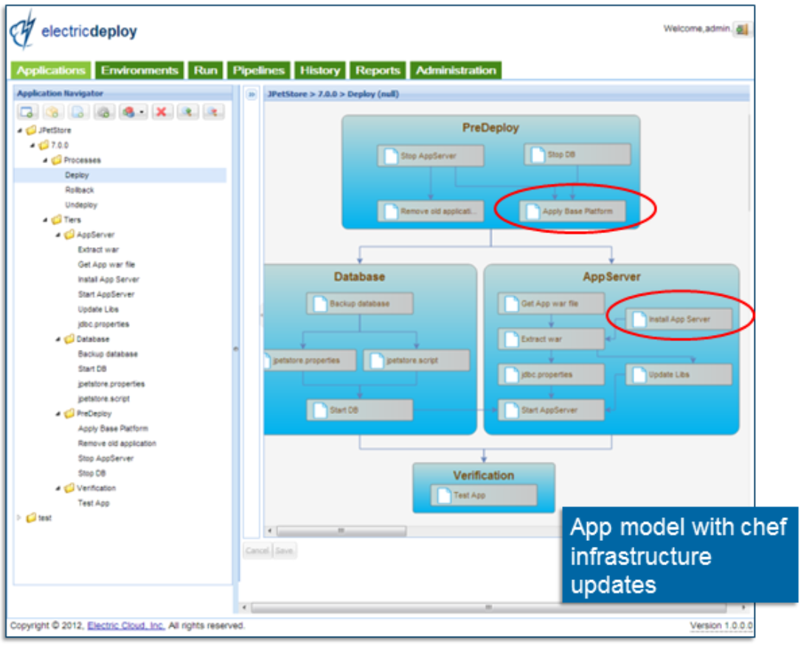The image size is (812, 645).
Task: Select the Start AppServer step in the diagram
Action: tap(551, 410)
